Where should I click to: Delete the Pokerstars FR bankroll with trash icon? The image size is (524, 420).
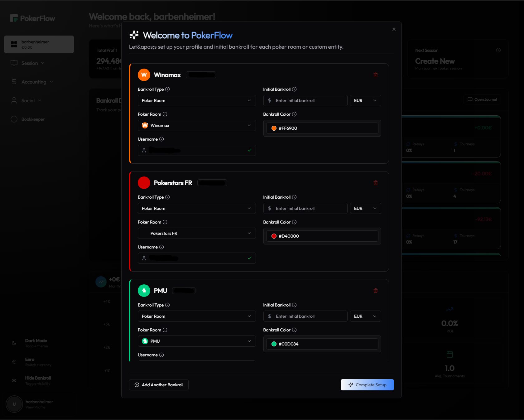pos(376,183)
